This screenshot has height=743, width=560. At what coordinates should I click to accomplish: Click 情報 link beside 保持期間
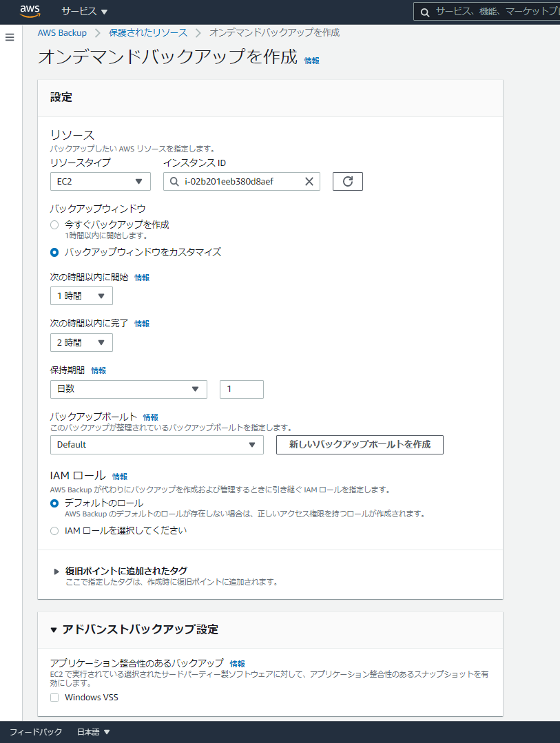[98, 370]
